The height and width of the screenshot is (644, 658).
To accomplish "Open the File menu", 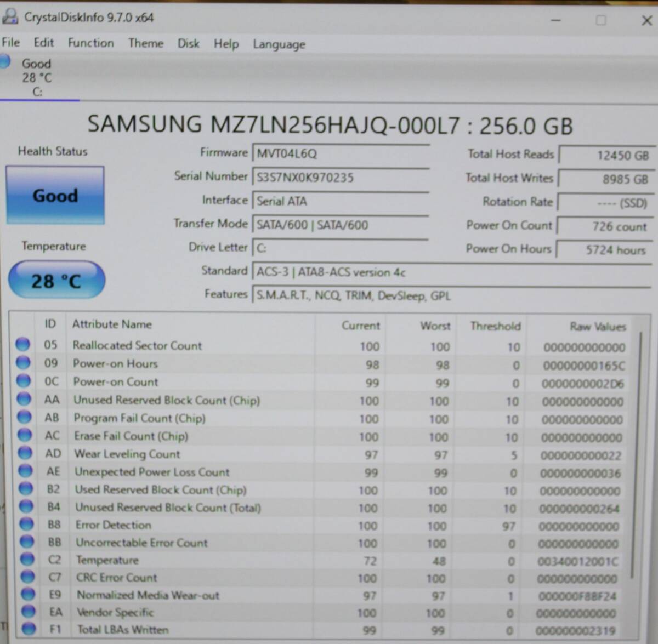I will (x=11, y=42).
